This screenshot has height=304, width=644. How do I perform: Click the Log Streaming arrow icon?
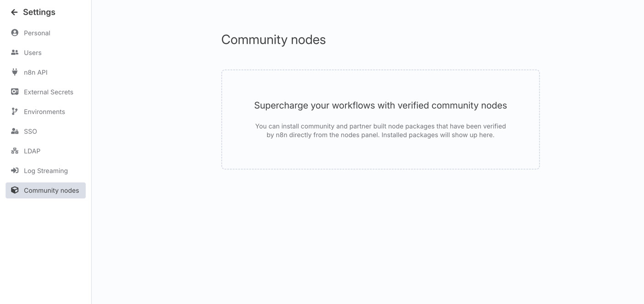click(x=15, y=171)
